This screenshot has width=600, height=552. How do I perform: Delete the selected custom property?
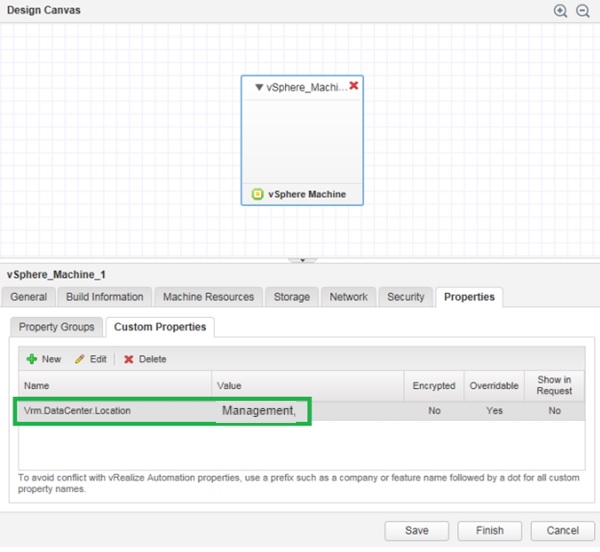coord(145,359)
